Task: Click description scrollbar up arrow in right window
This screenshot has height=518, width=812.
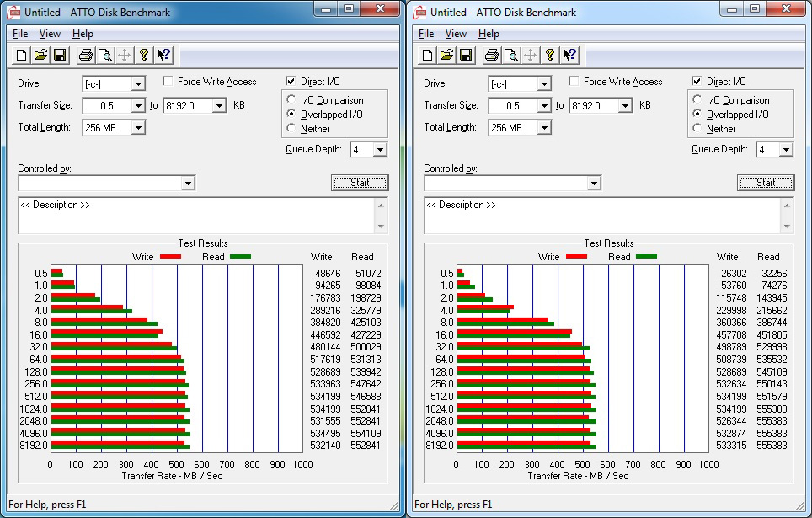Action: click(787, 206)
